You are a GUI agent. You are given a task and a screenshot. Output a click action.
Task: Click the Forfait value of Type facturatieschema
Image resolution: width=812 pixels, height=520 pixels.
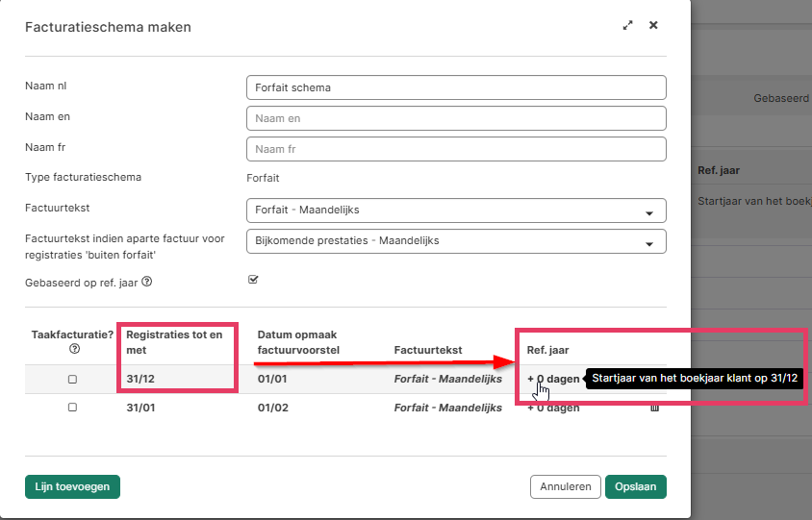(x=263, y=178)
